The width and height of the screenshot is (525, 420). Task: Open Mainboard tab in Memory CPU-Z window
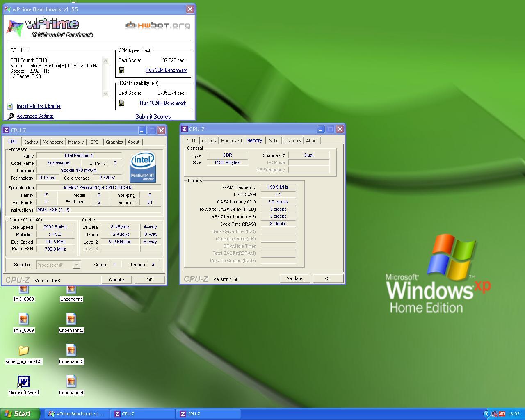click(231, 141)
